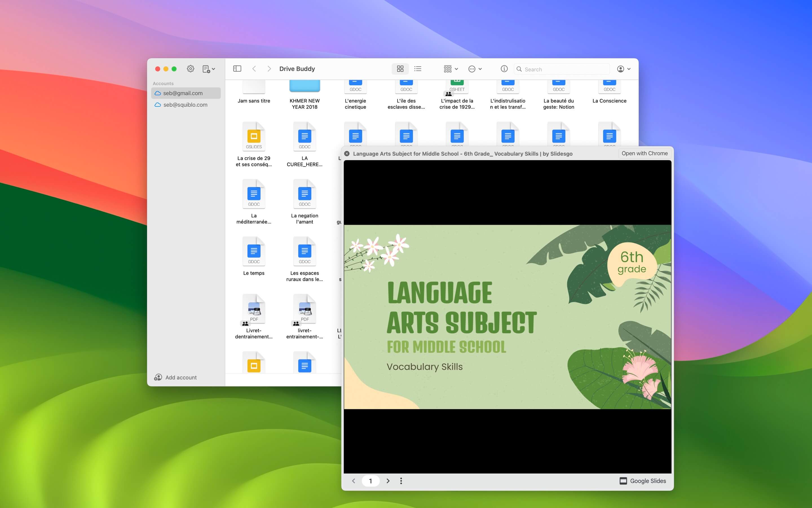Go forward with the right chevron
The height and width of the screenshot is (508, 812).
point(269,69)
